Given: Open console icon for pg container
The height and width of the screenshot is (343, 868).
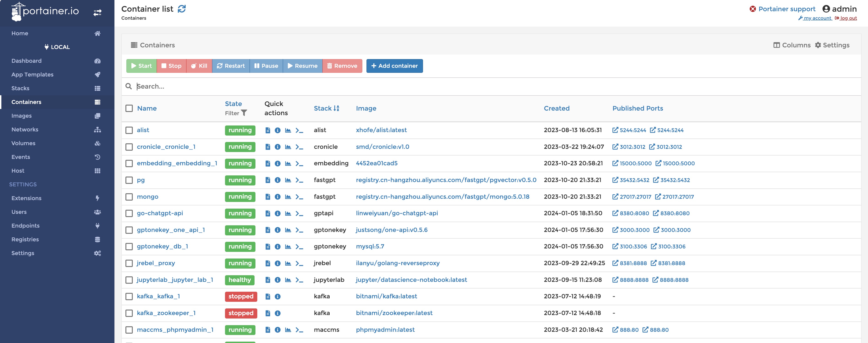Looking at the screenshot, I should [x=299, y=180].
